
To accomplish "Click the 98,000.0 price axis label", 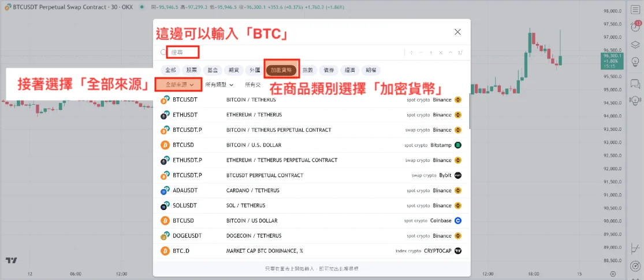I will [613, 11].
